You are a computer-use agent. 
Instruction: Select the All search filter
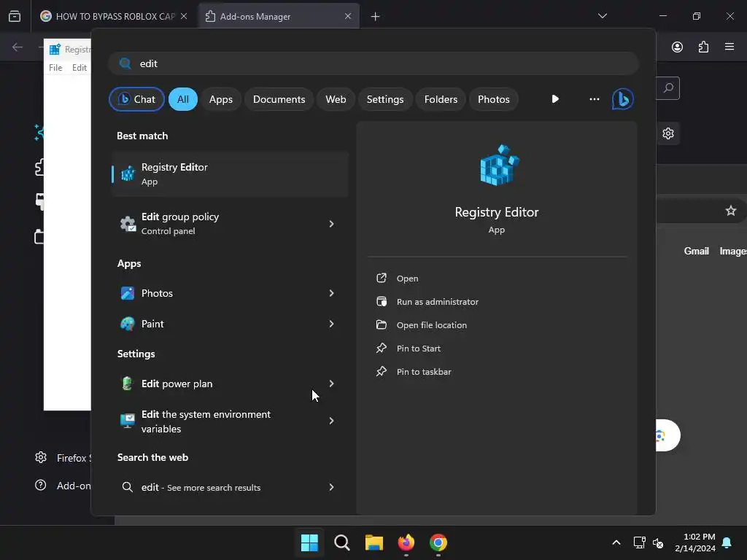(183, 99)
